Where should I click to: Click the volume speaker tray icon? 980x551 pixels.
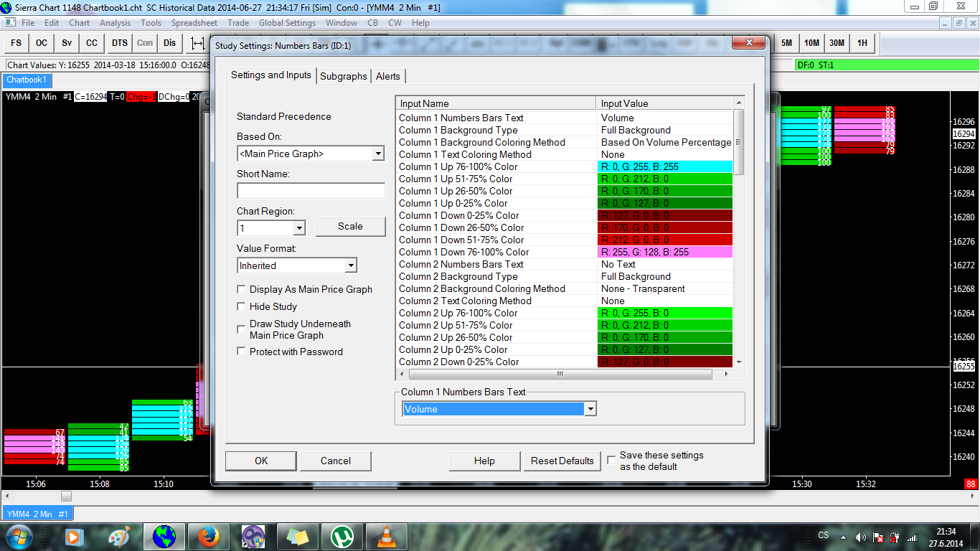pyautogui.click(x=861, y=537)
